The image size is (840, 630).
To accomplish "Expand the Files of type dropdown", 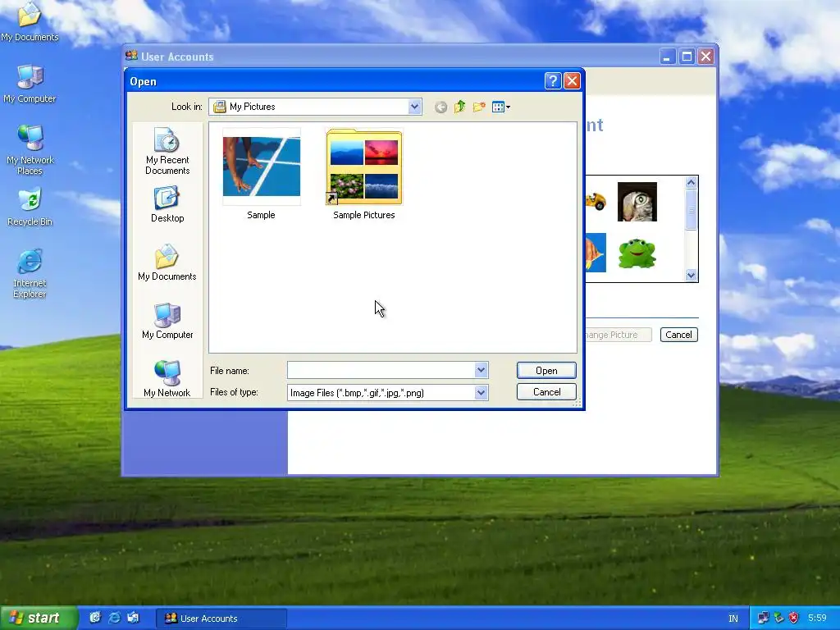I will [481, 393].
